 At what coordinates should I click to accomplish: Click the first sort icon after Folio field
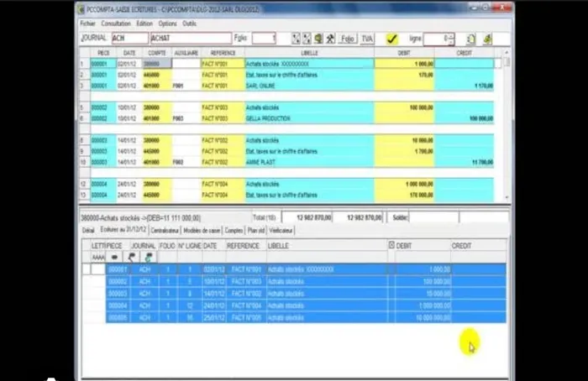[296, 39]
